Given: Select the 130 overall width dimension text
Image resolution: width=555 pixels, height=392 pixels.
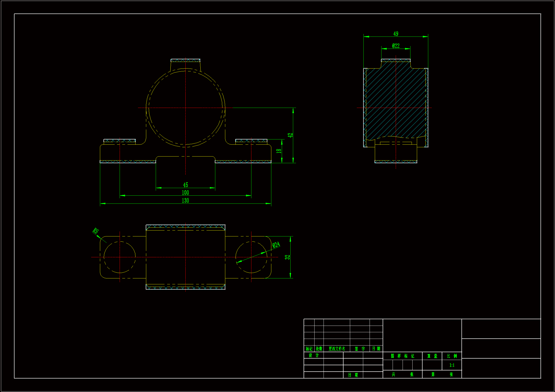Looking at the screenshot, I should click(185, 201).
